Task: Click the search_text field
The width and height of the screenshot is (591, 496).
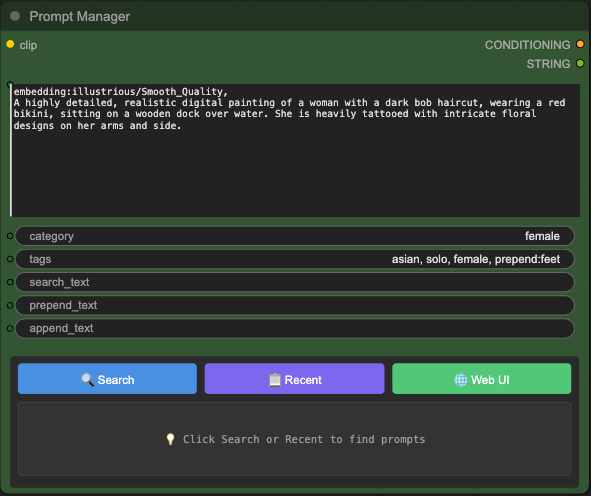Action: [x=295, y=282]
